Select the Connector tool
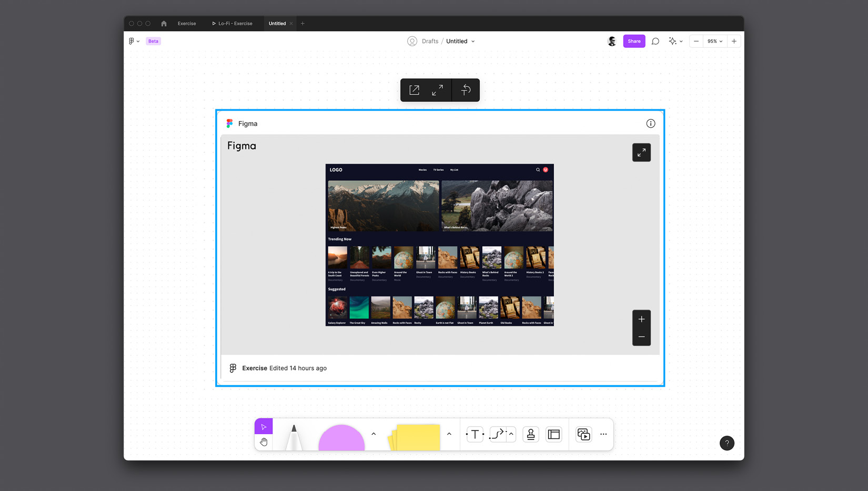Image resolution: width=868 pixels, height=491 pixels. pos(497,434)
